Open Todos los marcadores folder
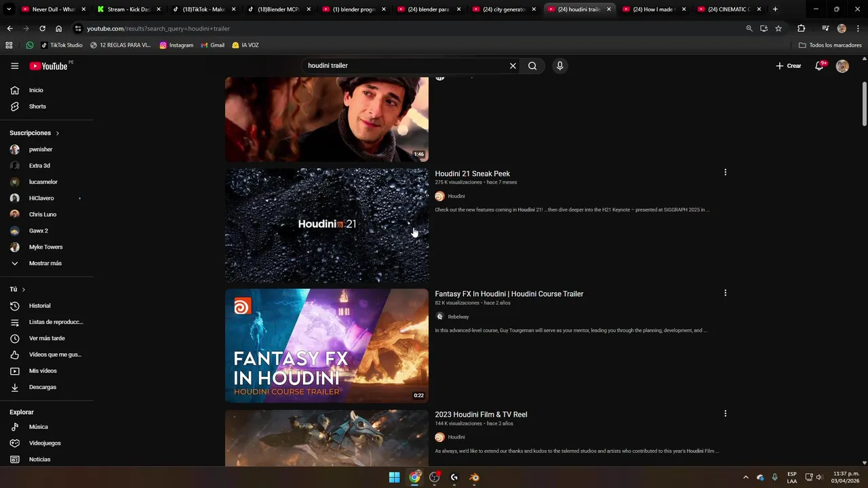868x488 pixels. [x=830, y=45]
